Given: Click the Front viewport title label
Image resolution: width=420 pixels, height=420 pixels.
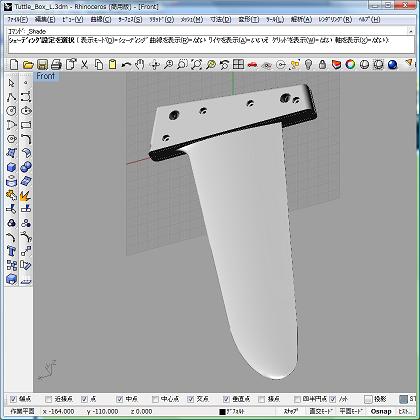Looking at the screenshot, I should [x=46, y=76].
